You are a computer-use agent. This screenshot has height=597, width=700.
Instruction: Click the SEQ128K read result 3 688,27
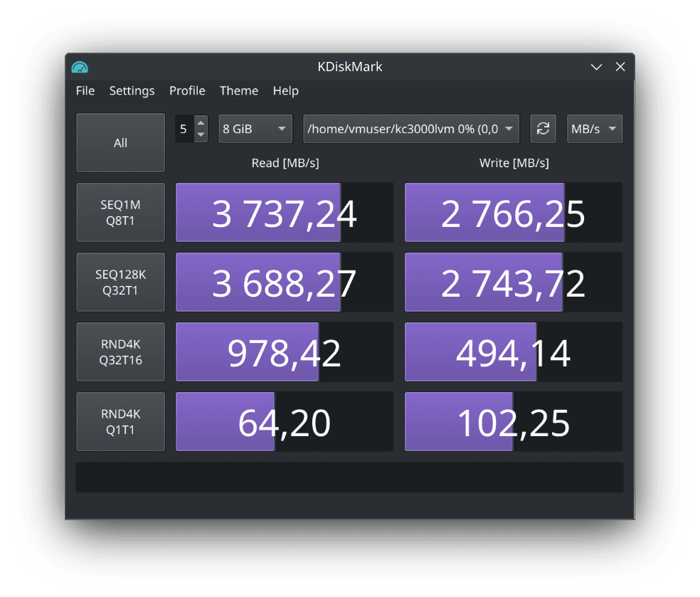pos(285,282)
